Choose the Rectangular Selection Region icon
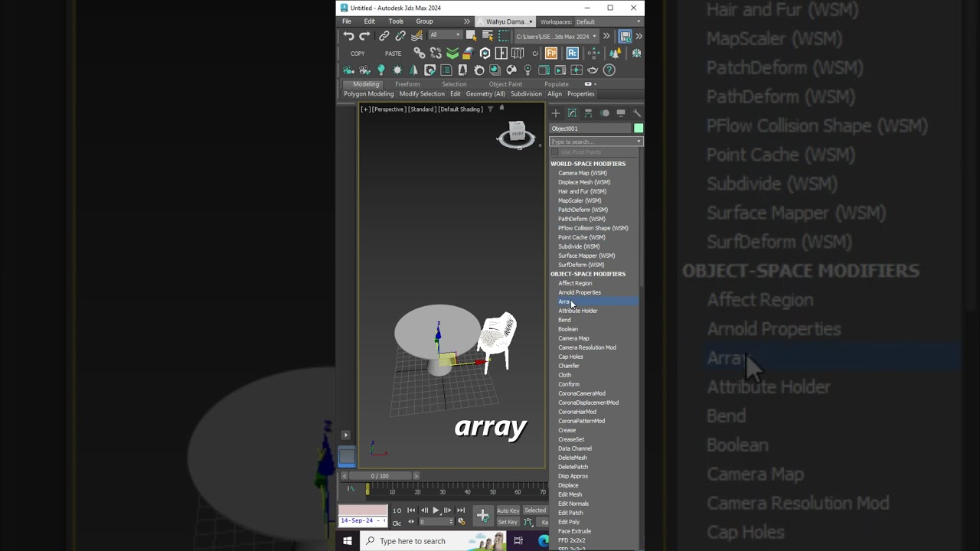The width and height of the screenshot is (980, 551). tap(505, 36)
